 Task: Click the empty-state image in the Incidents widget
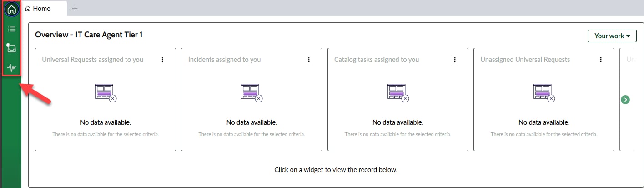(x=252, y=92)
